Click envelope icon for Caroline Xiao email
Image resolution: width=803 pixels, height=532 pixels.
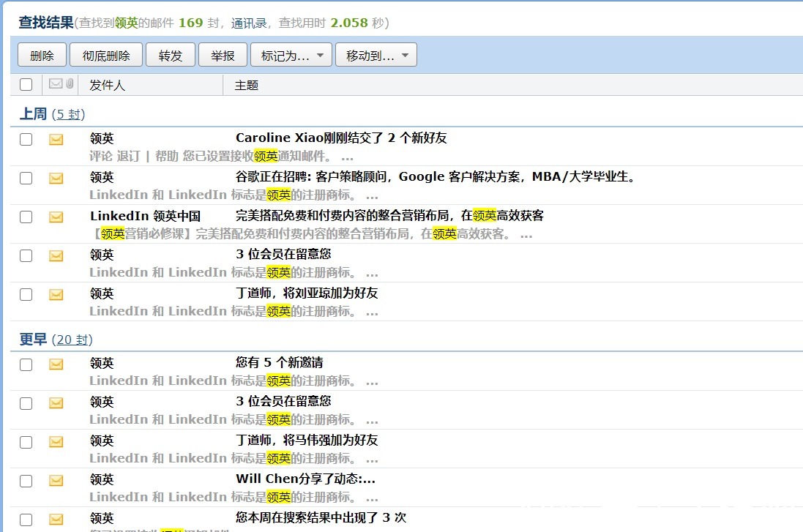56,139
